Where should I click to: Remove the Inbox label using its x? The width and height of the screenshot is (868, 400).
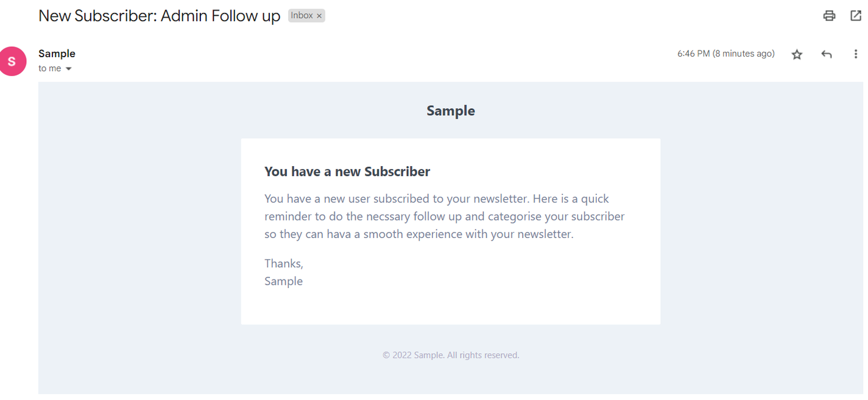[319, 15]
